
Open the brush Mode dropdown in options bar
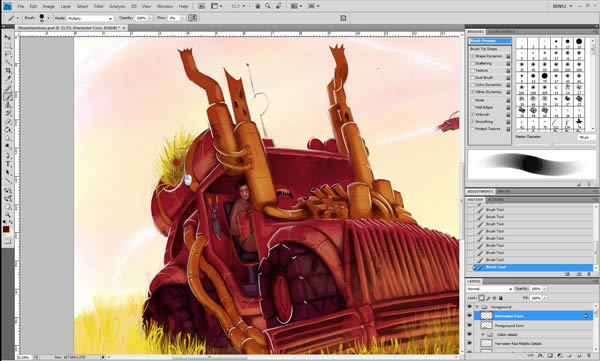[x=90, y=18]
